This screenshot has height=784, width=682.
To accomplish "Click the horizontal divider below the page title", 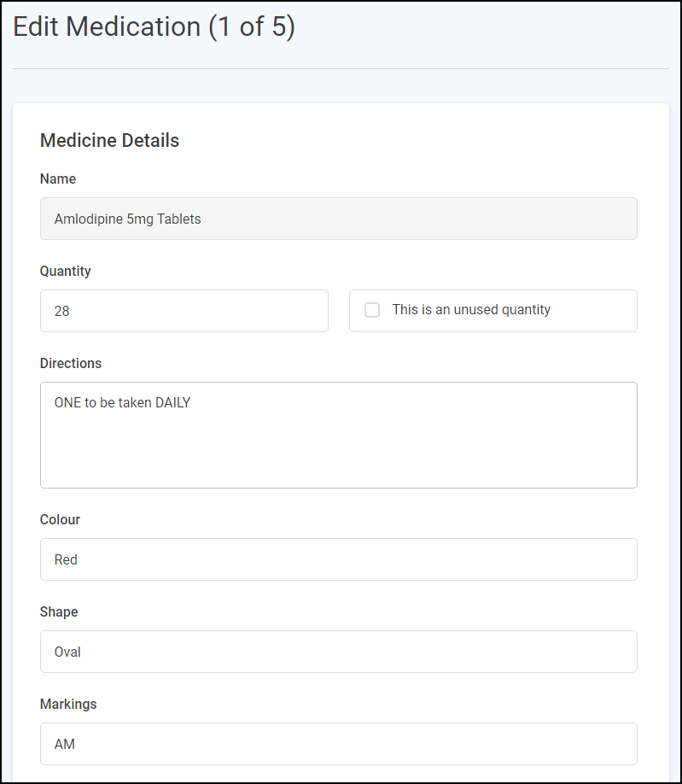I will 341,68.
